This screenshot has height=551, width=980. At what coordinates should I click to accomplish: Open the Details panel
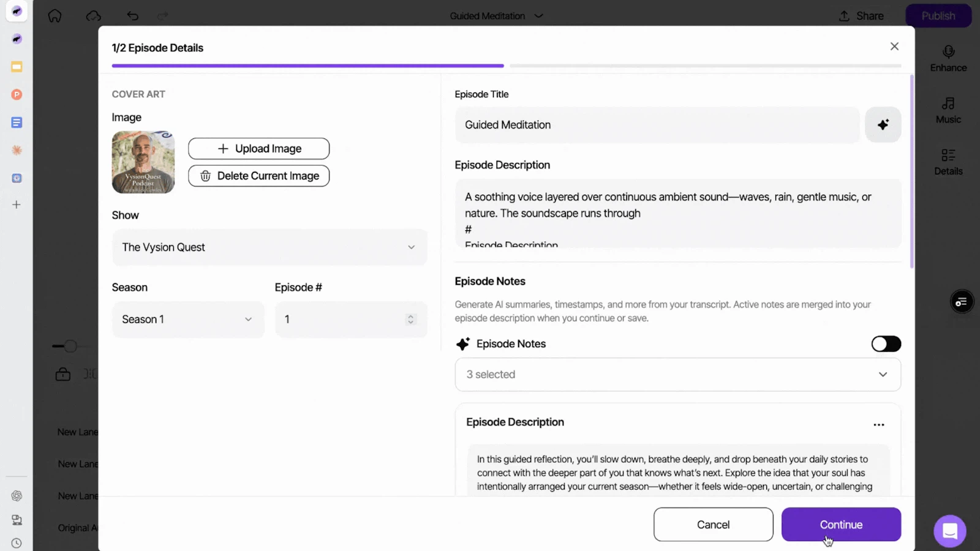coord(947,161)
